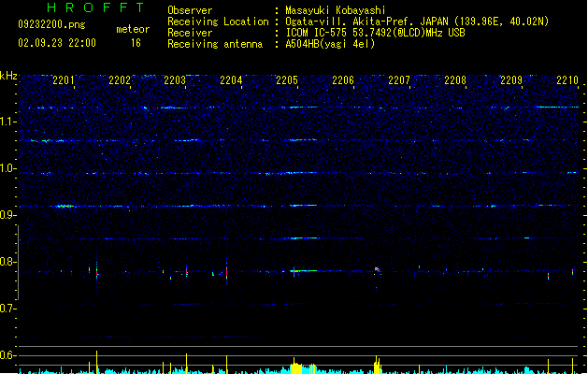Click the 0.7 frequency axis label
This screenshot has width=588, height=374.
[8, 309]
